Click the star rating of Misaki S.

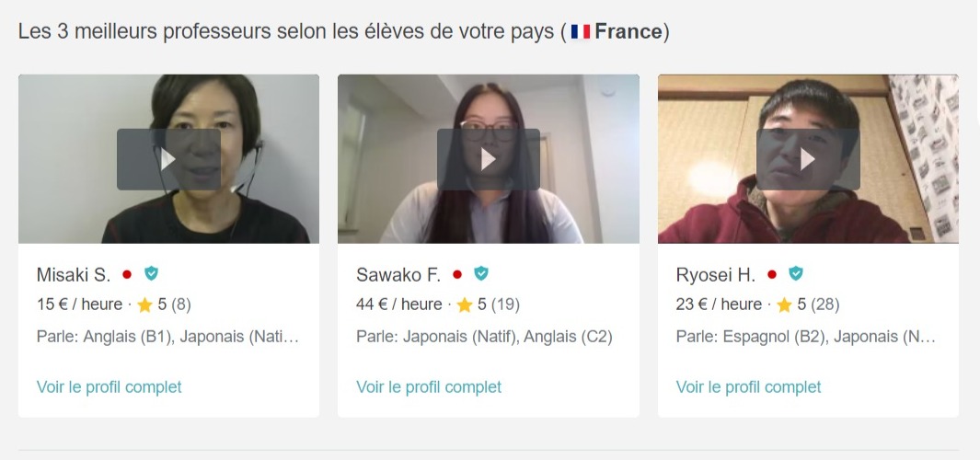click(x=164, y=305)
